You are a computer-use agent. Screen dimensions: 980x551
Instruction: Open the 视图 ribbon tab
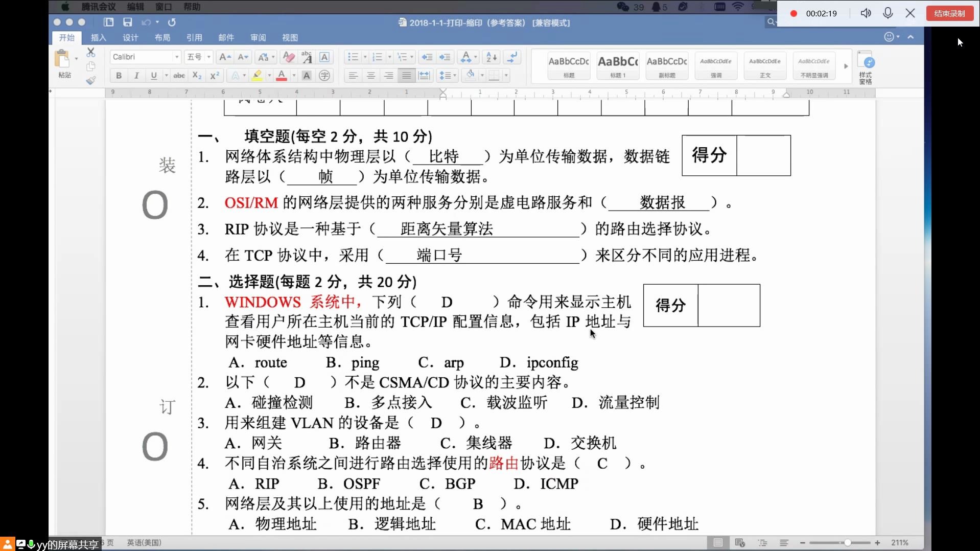click(x=290, y=37)
